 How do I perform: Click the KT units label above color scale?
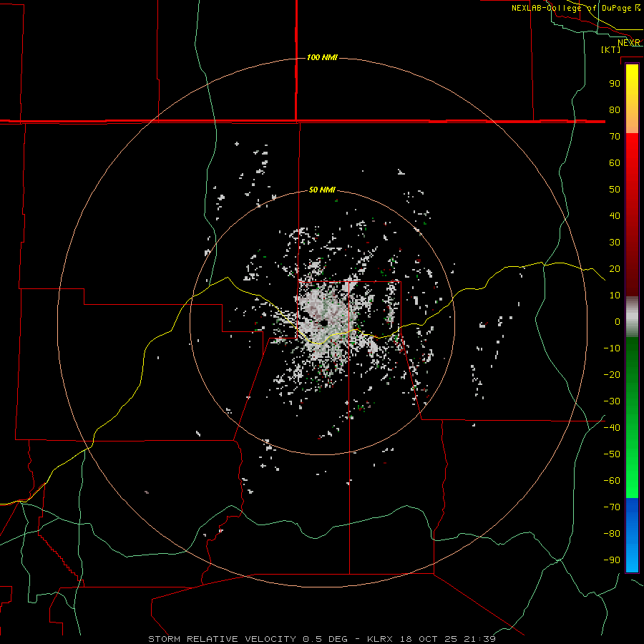coord(611,49)
